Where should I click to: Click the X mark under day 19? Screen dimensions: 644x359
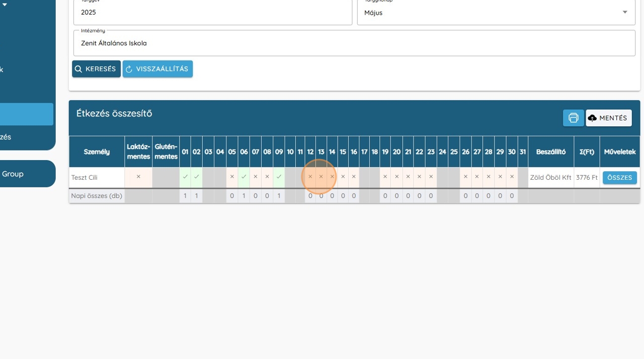click(x=385, y=177)
